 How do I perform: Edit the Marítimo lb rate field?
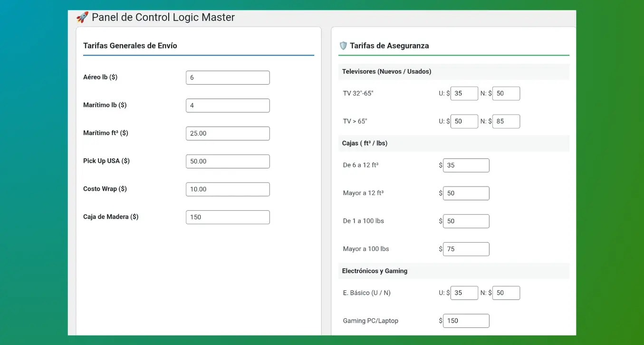point(228,106)
